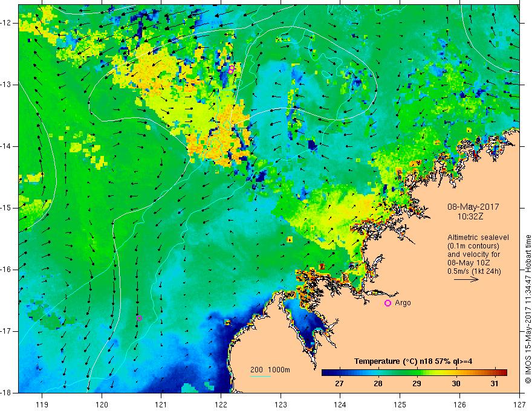
Task: Click the "Altimetric sealevel" caption line
Action: click(478, 238)
